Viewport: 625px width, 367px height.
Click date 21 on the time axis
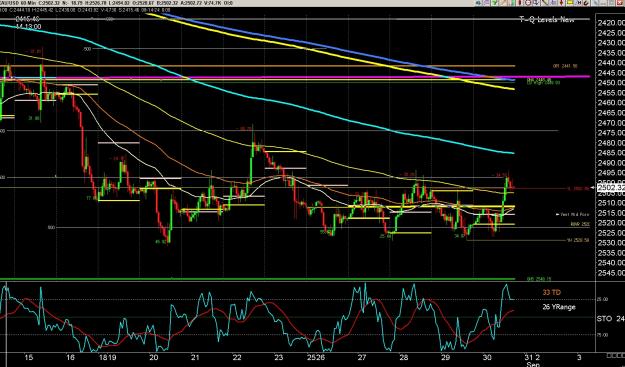(x=195, y=357)
